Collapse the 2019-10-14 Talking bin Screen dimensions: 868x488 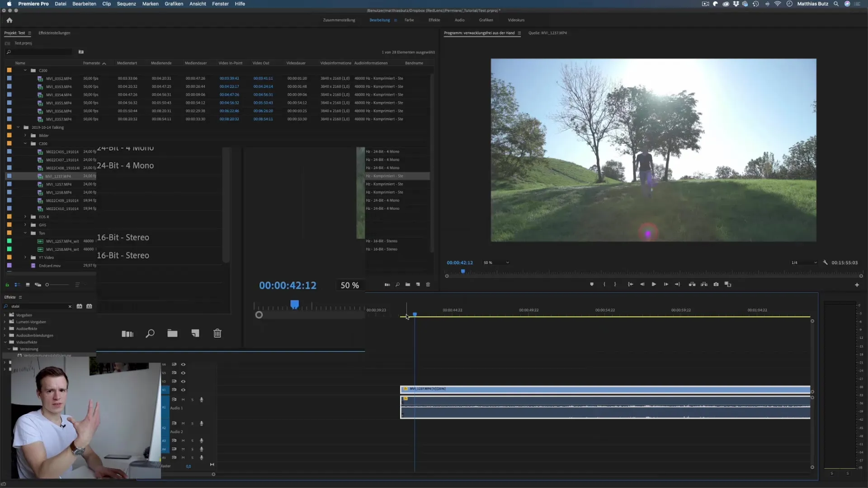tap(18, 127)
